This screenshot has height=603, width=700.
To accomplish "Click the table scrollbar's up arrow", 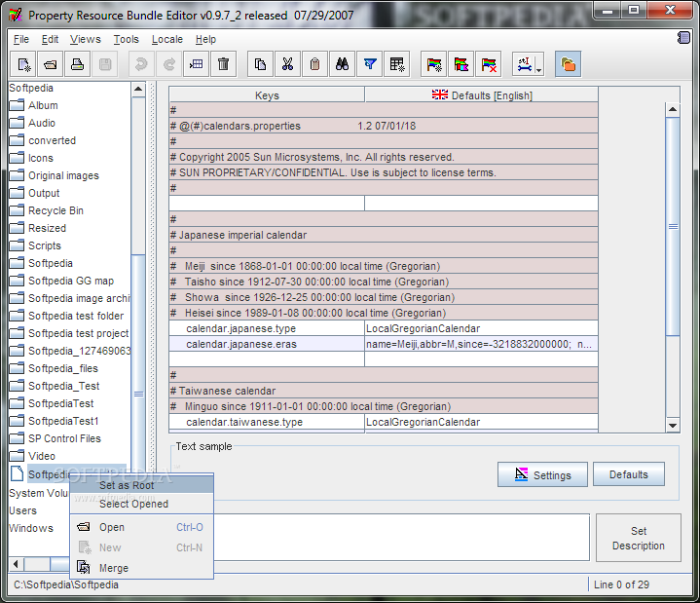I will tap(673, 109).
